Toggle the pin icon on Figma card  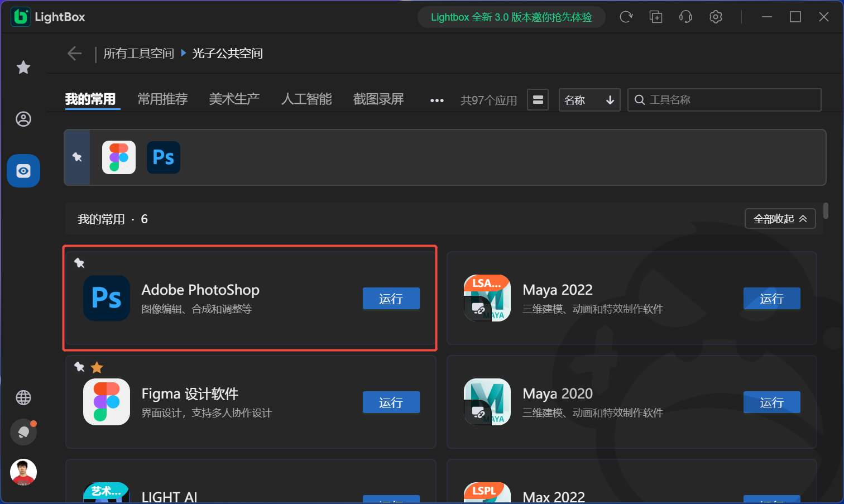point(80,367)
